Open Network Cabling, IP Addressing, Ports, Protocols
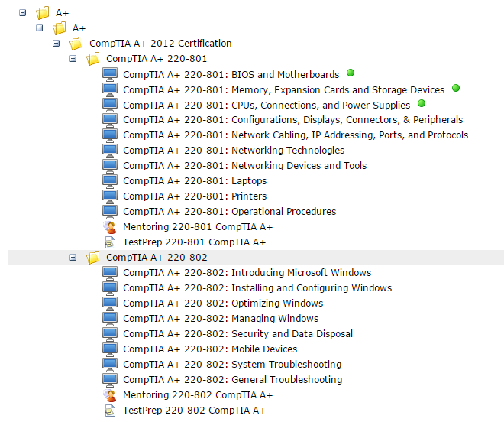Image resolution: width=504 pixels, height=422 pixels. click(296, 135)
